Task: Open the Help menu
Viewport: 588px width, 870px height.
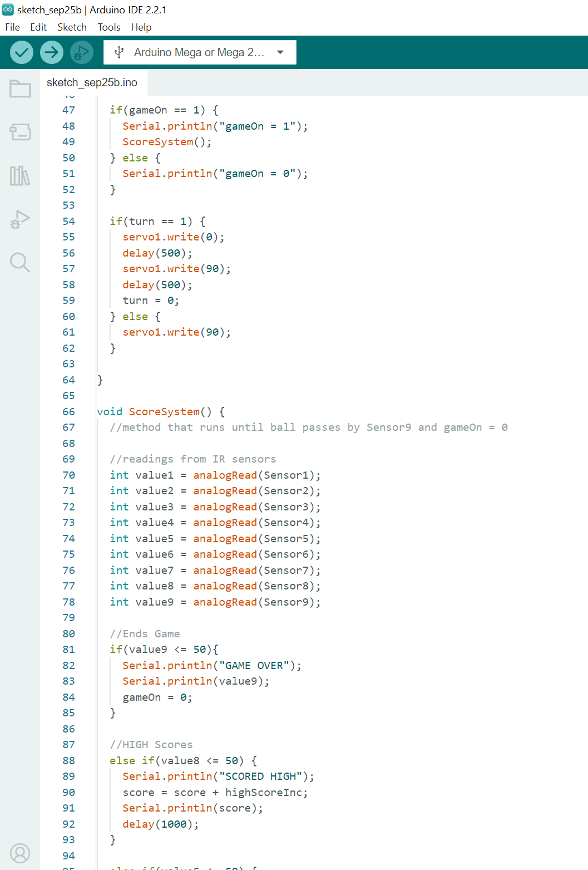Action: pos(141,27)
